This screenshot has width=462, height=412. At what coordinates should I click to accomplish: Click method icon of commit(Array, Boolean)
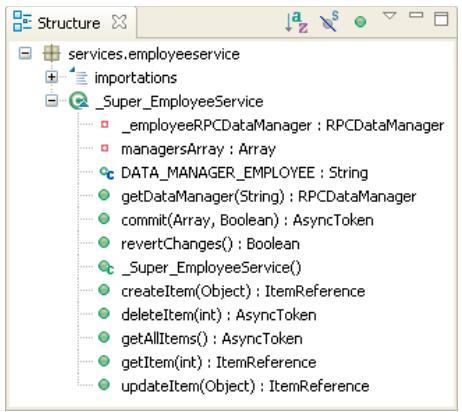click(104, 219)
